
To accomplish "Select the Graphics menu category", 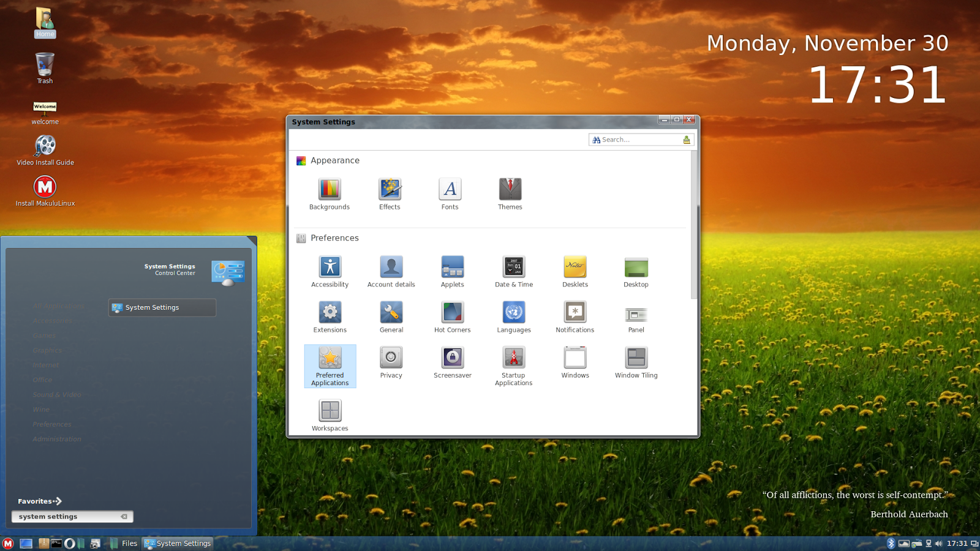I will (x=47, y=350).
